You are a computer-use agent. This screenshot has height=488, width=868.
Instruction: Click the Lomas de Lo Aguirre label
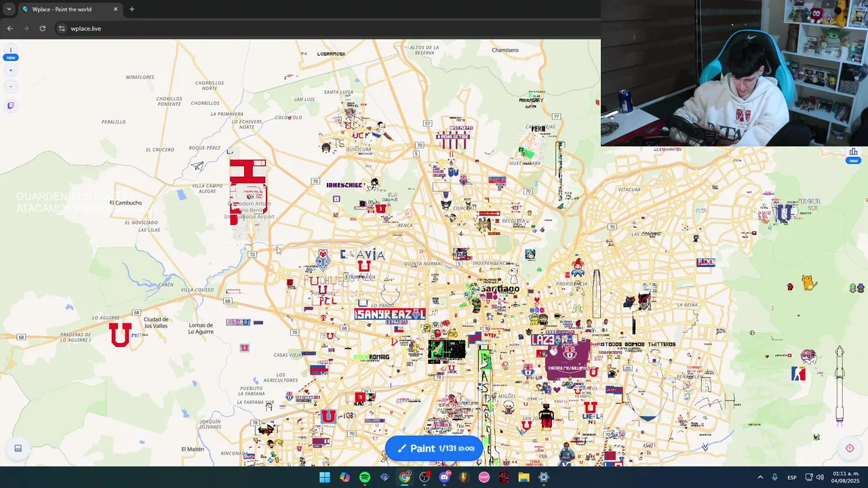[201, 329]
